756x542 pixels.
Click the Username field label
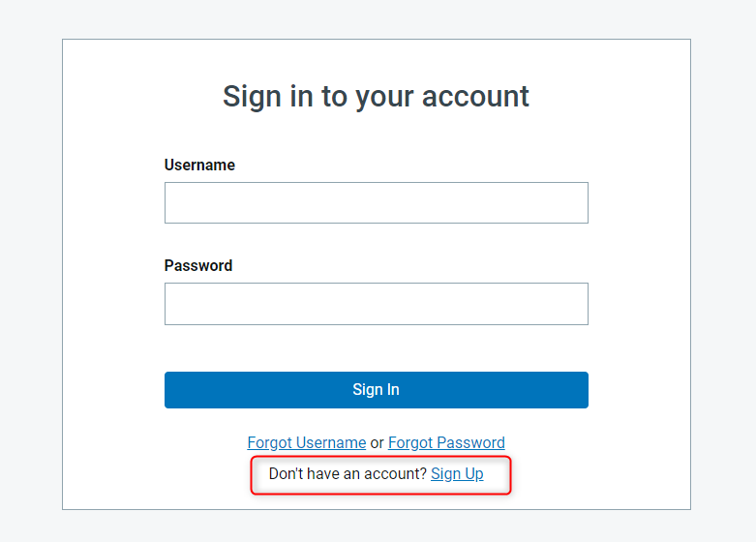(x=199, y=166)
